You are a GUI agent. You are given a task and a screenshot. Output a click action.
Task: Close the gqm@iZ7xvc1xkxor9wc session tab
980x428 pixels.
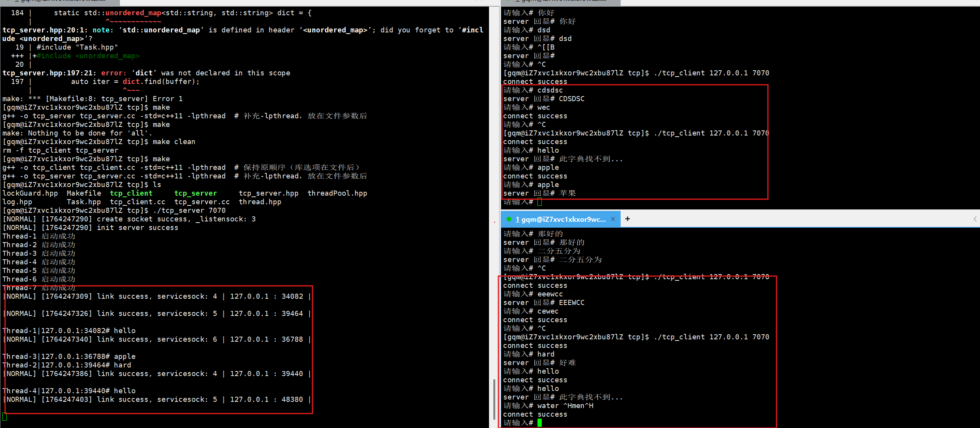coord(613,219)
